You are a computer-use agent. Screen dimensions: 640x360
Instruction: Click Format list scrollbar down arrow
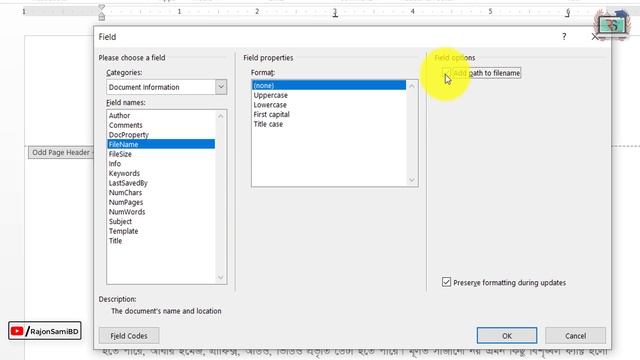412,180
